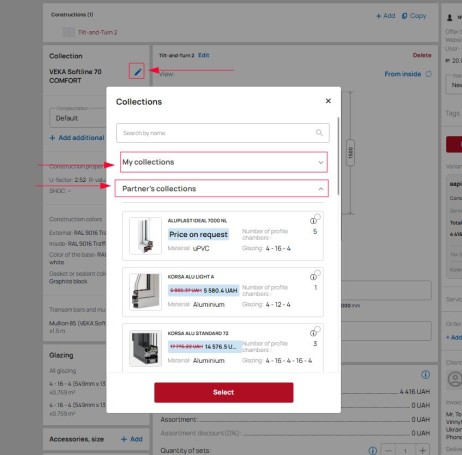Screen dimensions: 462x455
Task: Click the Add accessories link
Action: coord(132,439)
